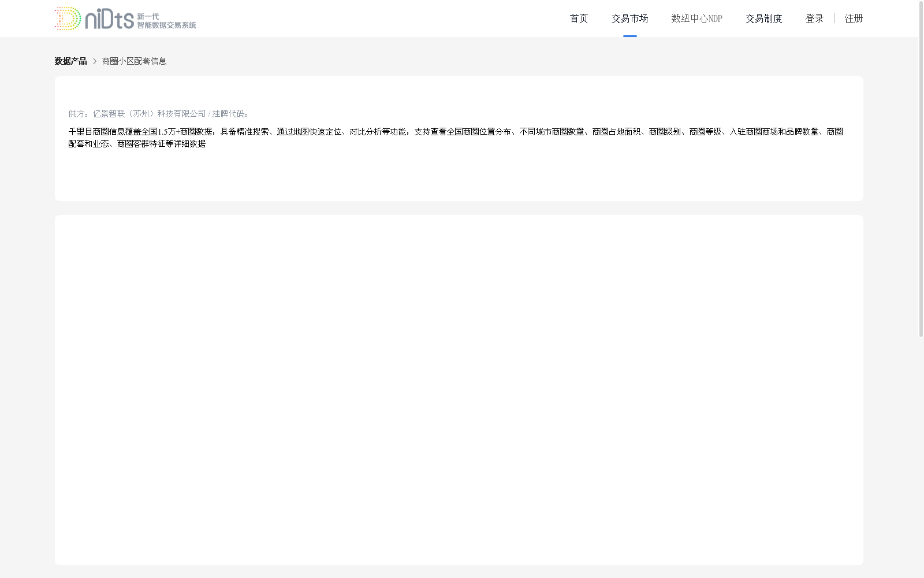This screenshot has height=578, width=924.
Task: Click the 注册 link
Action: 854,18
